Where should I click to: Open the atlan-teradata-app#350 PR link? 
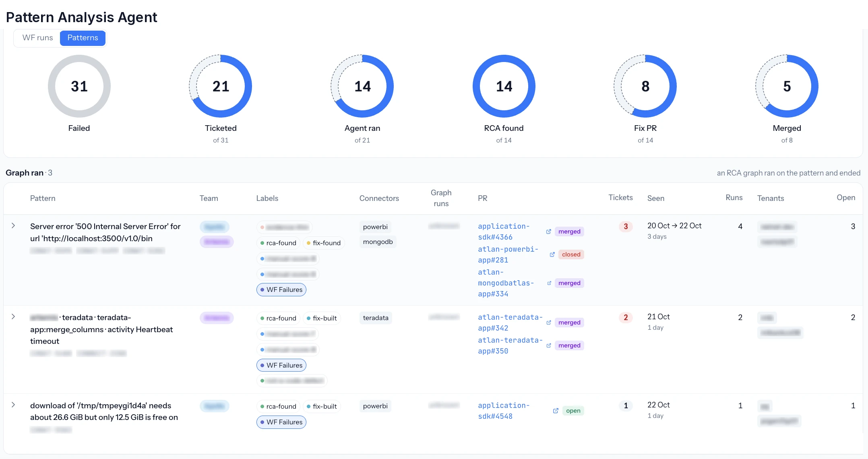click(510, 345)
